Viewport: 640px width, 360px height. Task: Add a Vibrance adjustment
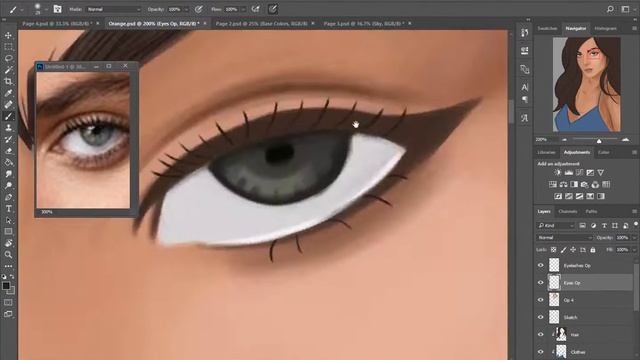[x=600, y=173]
